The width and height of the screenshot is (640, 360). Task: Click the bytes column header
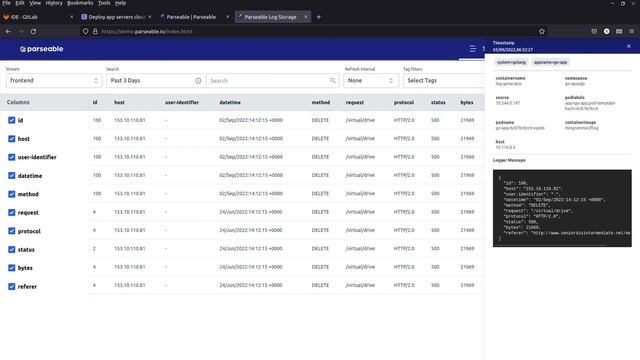[467, 102]
